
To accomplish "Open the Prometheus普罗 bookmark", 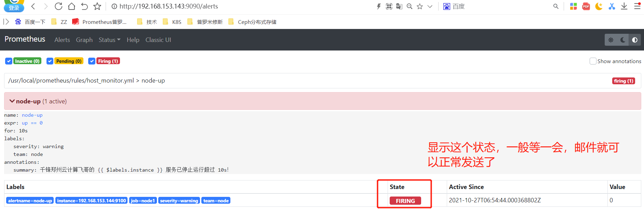I will click(x=99, y=22).
